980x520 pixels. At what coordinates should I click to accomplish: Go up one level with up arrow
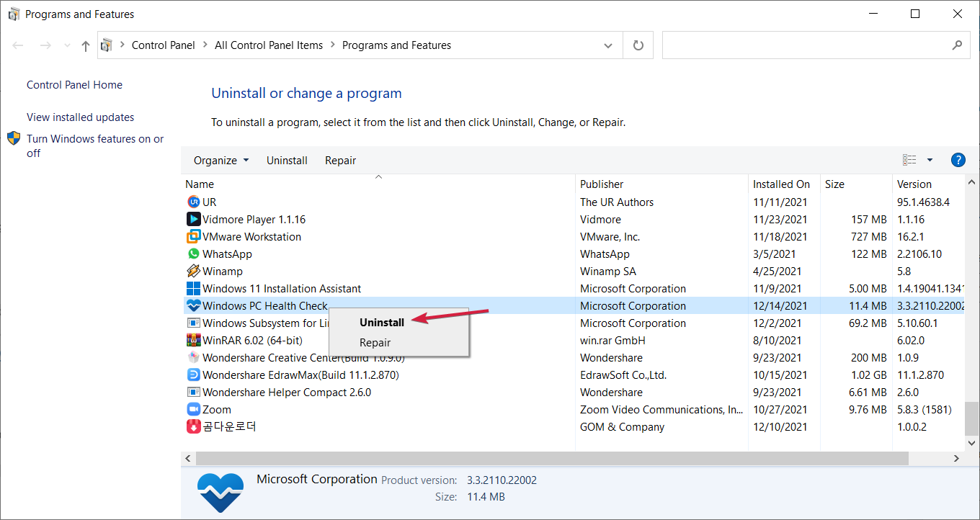86,45
